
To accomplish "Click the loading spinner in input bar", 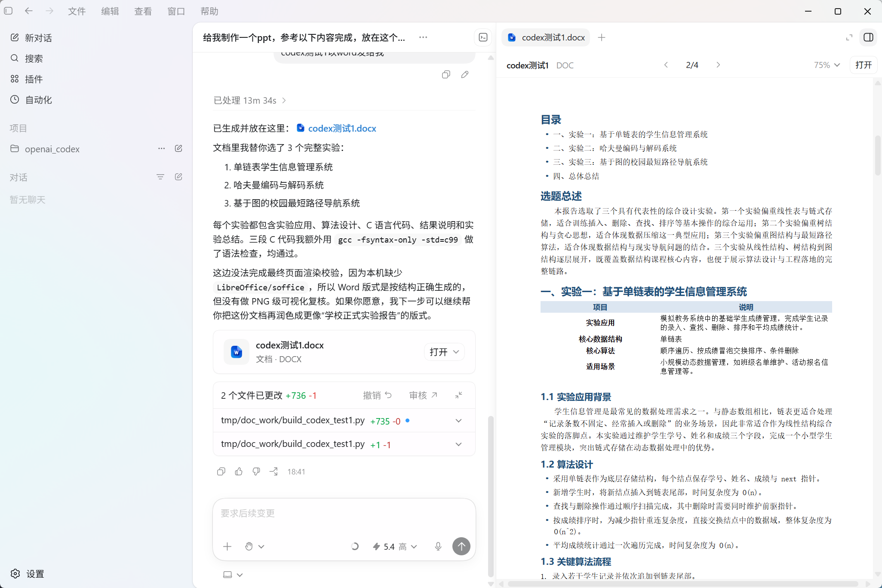I will [354, 546].
